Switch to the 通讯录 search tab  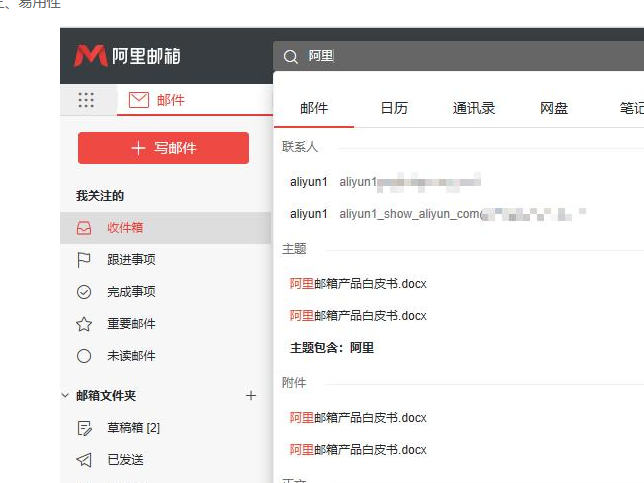tap(474, 109)
